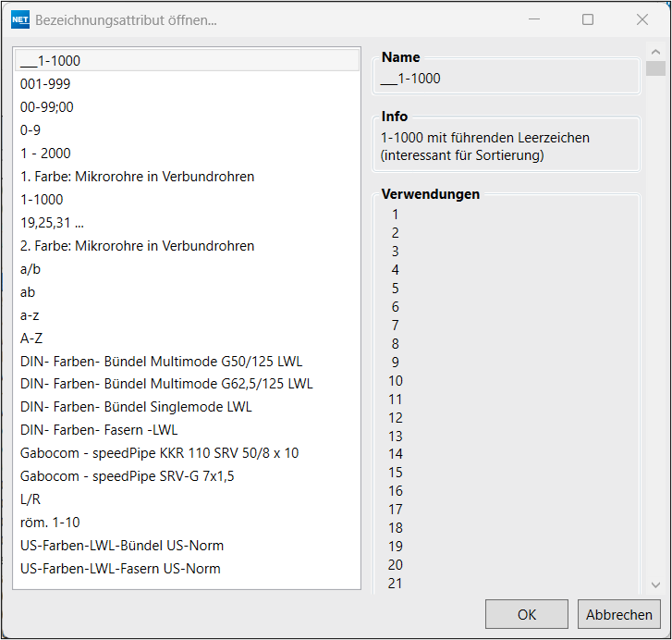Image resolution: width=672 pixels, height=640 pixels.
Task: Choose 'US-Farben-LWL-Bündel US-Norm' entry
Action: tap(187, 546)
